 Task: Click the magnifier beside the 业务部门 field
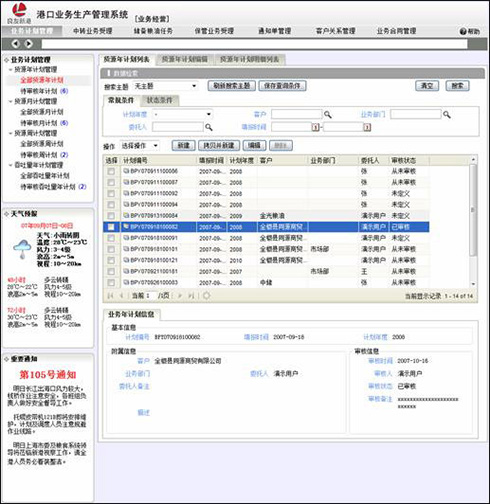pos(447,115)
